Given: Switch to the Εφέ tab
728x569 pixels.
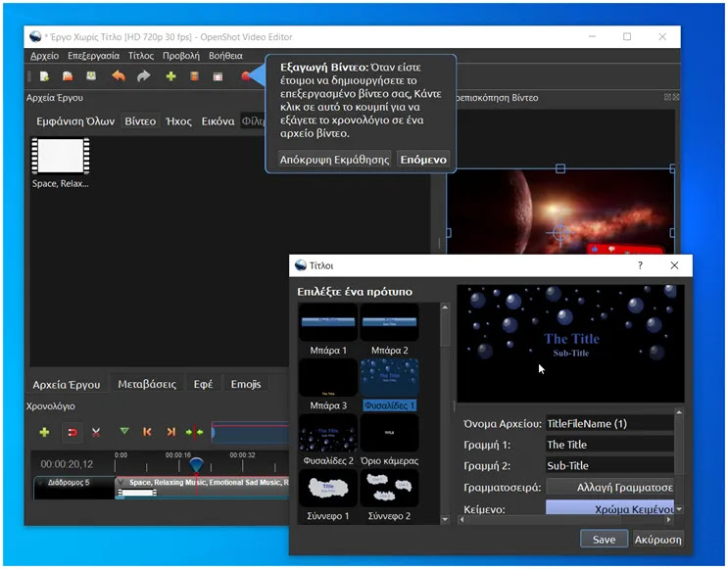Looking at the screenshot, I should (204, 384).
